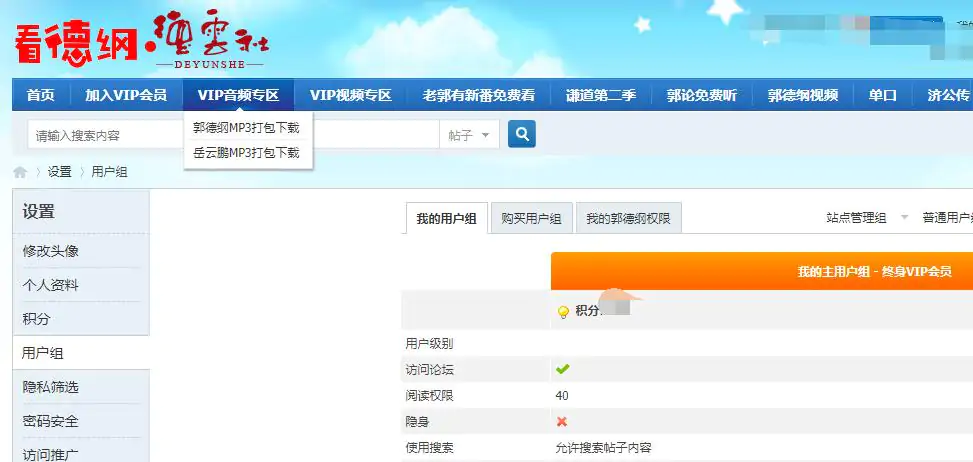Open 郭德纲视频 in the nav bar
Image resolution: width=973 pixels, height=462 pixels.
(x=802, y=96)
